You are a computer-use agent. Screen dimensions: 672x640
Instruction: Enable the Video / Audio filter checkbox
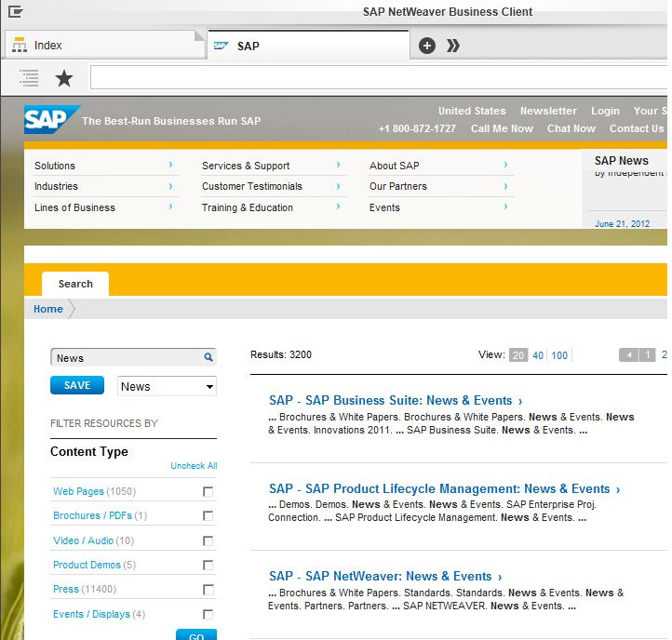(x=208, y=540)
